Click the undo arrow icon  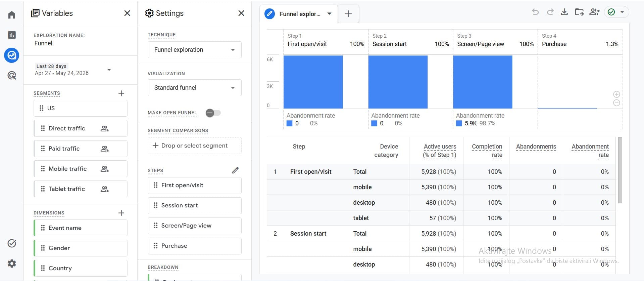pos(535,12)
